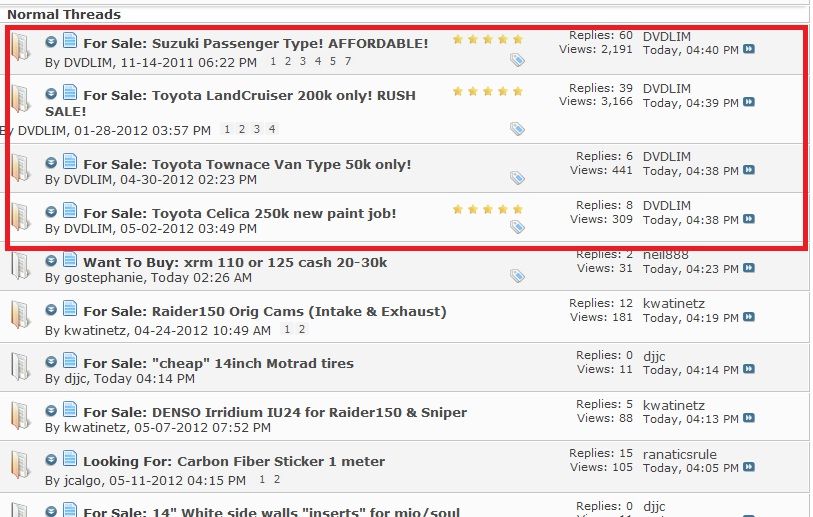
Task: Open page 7 of the Suzuki Passenger thread
Action: coord(347,62)
